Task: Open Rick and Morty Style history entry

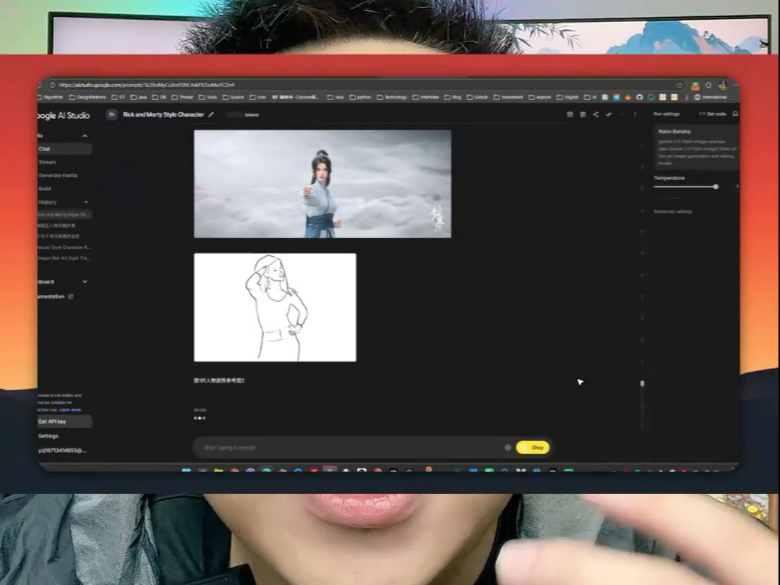Action: 65,215
